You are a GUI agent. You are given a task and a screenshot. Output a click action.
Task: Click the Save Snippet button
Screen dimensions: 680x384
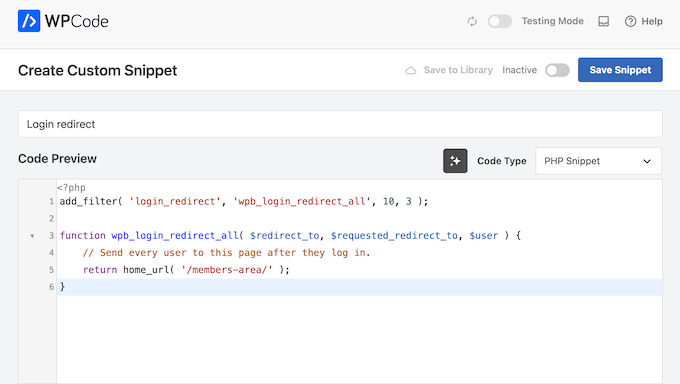click(620, 70)
